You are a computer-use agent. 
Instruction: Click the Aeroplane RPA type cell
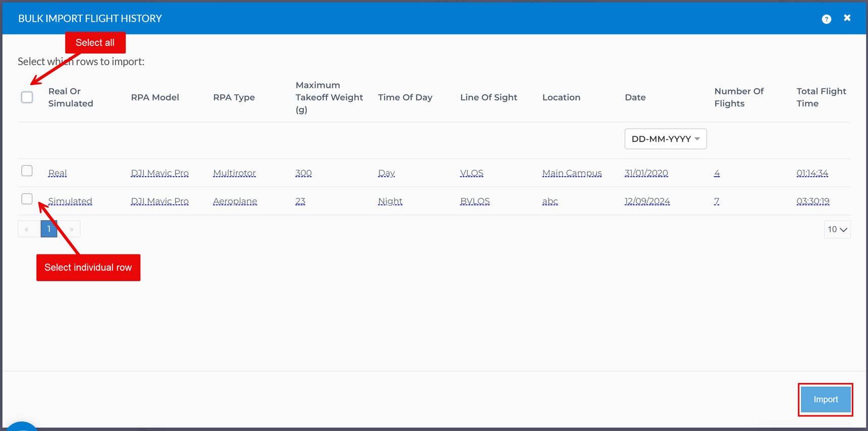coord(235,201)
